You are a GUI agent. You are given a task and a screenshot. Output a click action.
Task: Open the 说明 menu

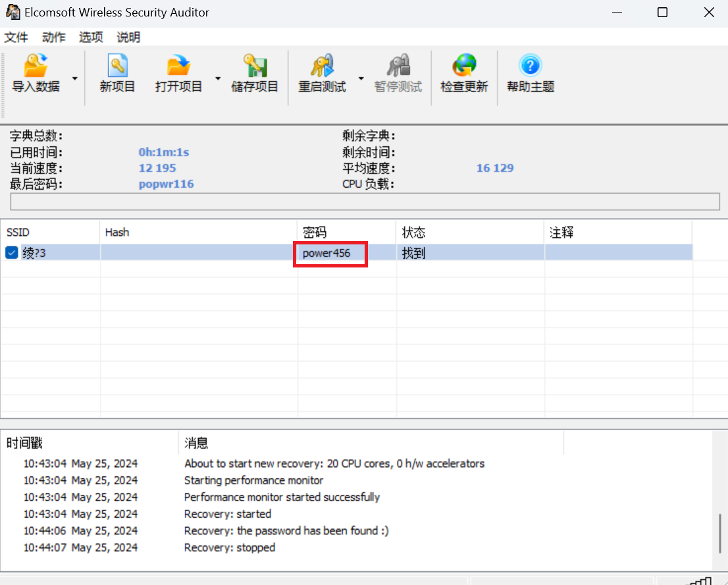tap(128, 37)
